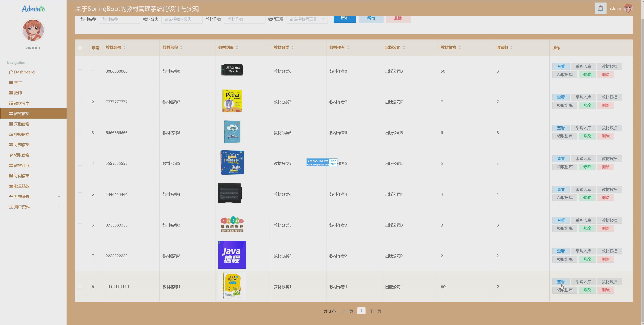Open the 教师工号 filter dropdown
Screen dimensions: 644x325
point(307,19)
